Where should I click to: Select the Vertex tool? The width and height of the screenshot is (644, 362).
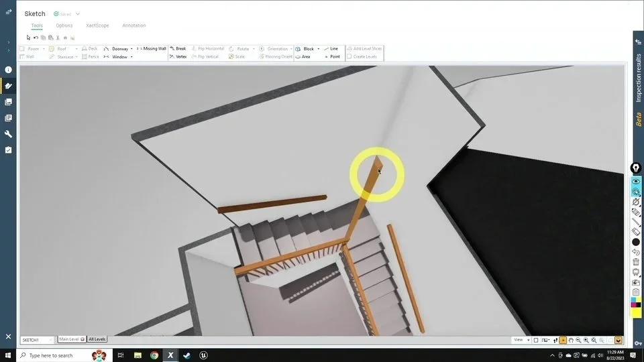(x=178, y=56)
